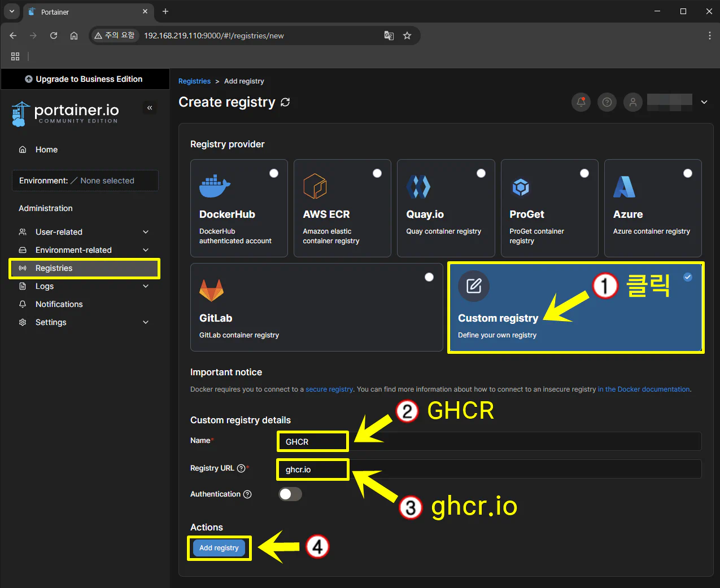
Task: Expand the User-related menu
Action: pos(85,232)
